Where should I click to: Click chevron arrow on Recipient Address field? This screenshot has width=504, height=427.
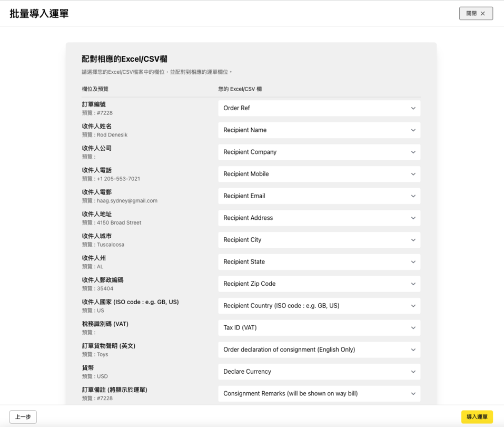pyautogui.click(x=413, y=218)
